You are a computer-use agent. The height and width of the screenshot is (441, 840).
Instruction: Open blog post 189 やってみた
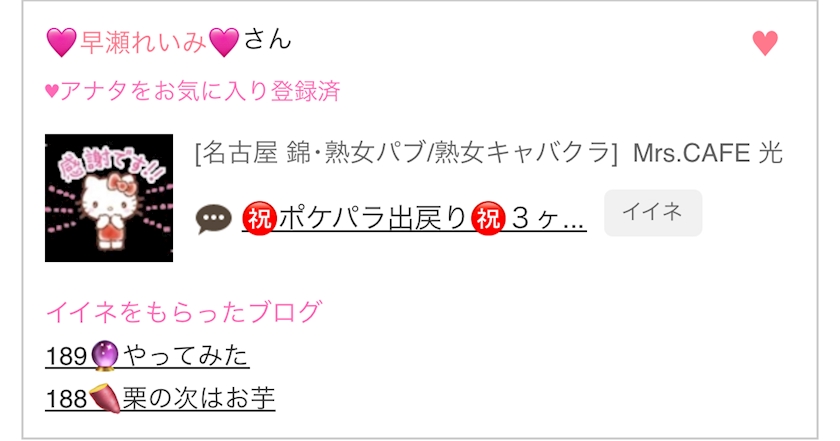(147, 356)
